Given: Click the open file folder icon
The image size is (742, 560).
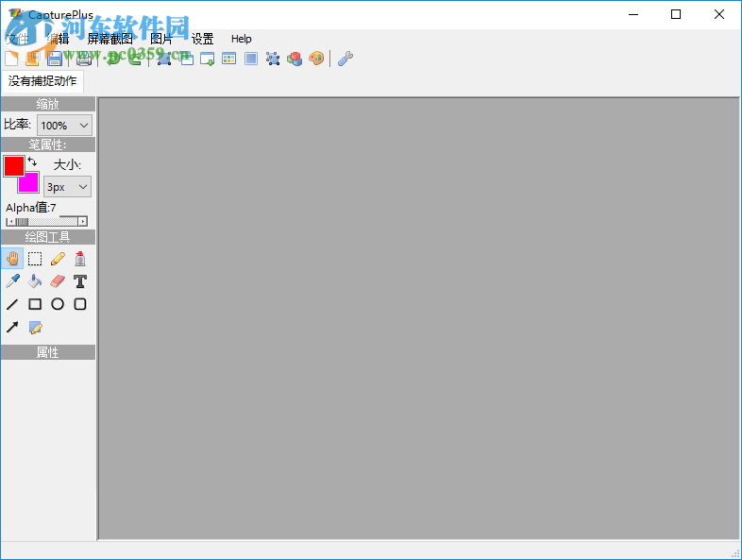Looking at the screenshot, I should tap(33, 59).
